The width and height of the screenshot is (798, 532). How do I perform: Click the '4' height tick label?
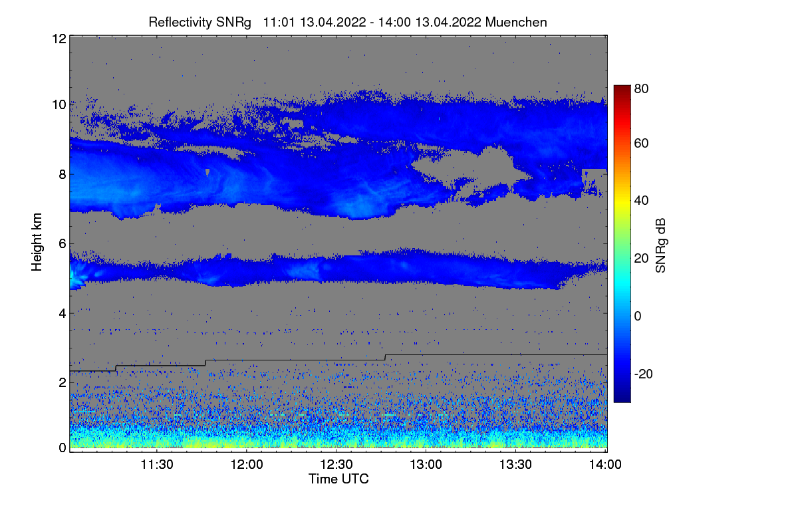(62, 313)
